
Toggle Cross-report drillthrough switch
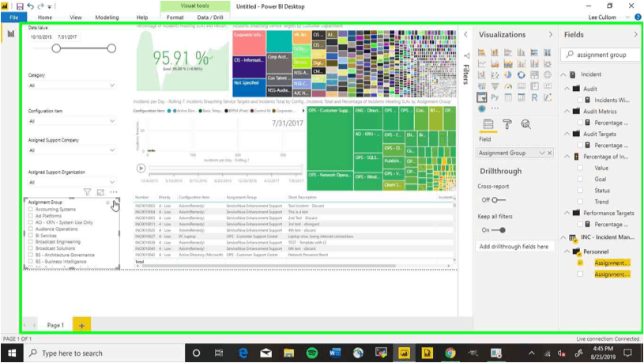[x=499, y=200]
